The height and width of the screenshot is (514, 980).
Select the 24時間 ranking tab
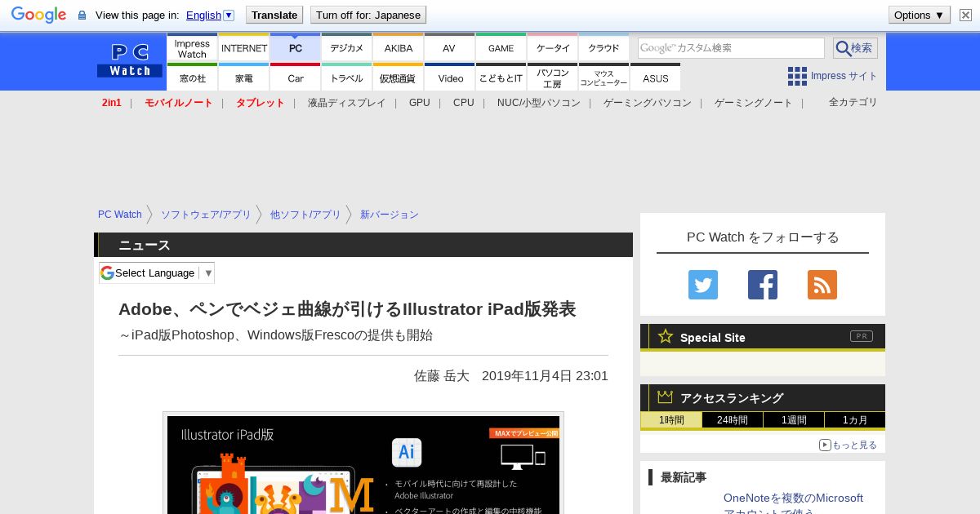(x=733, y=420)
